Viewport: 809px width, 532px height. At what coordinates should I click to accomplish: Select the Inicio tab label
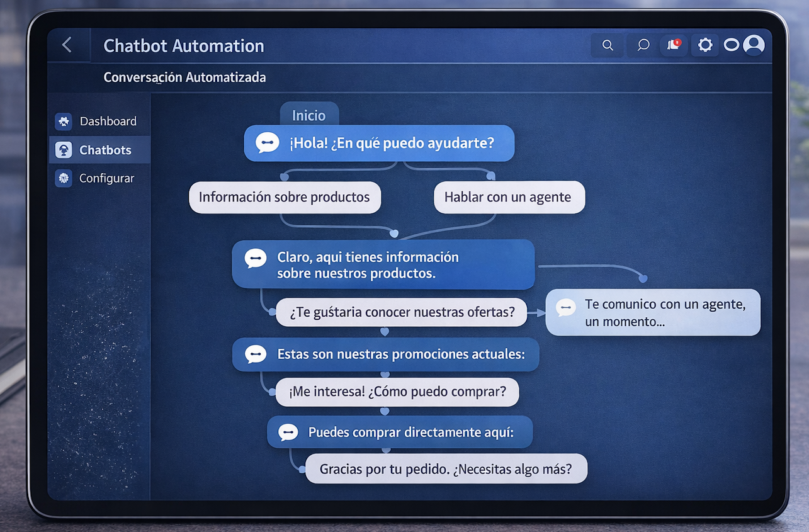309,115
